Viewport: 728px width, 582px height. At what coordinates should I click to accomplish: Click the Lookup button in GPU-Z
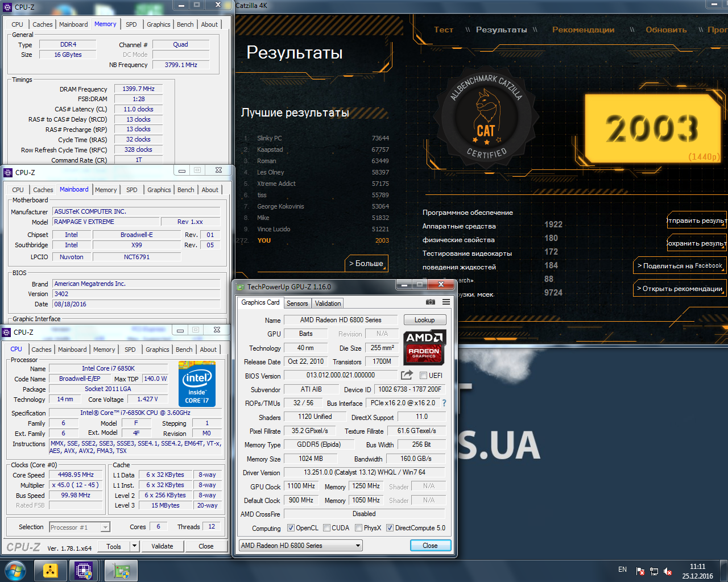pyautogui.click(x=424, y=320)
